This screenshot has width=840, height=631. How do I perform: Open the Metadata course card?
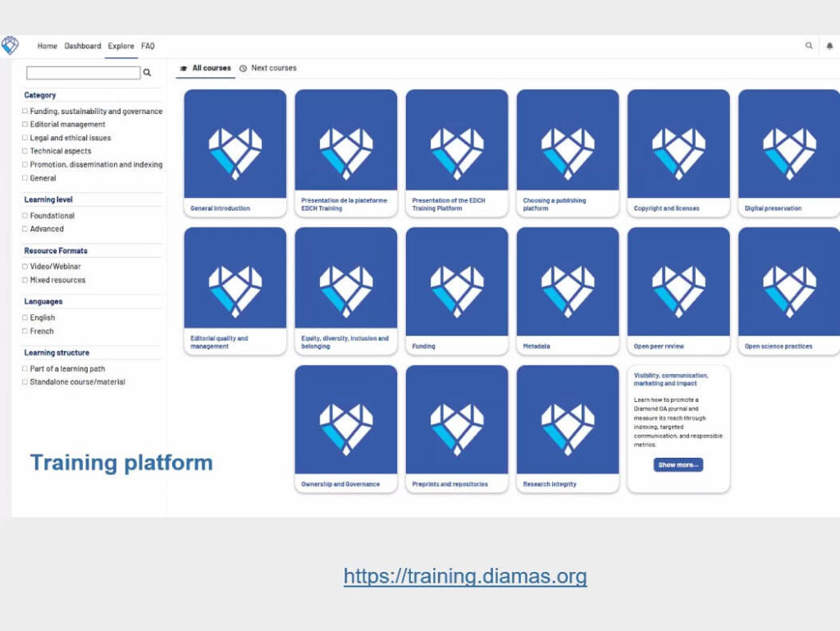pos(568,290)
